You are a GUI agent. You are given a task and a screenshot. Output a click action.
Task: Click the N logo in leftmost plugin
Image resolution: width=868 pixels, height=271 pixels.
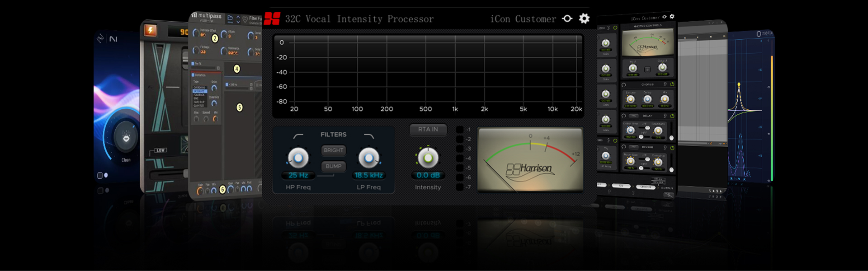113,39
